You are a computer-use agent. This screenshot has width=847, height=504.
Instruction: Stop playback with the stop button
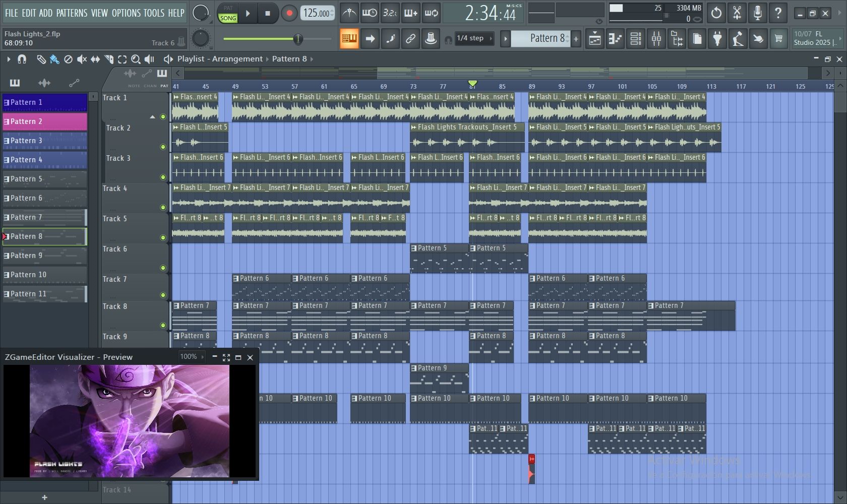coord(268,14)
